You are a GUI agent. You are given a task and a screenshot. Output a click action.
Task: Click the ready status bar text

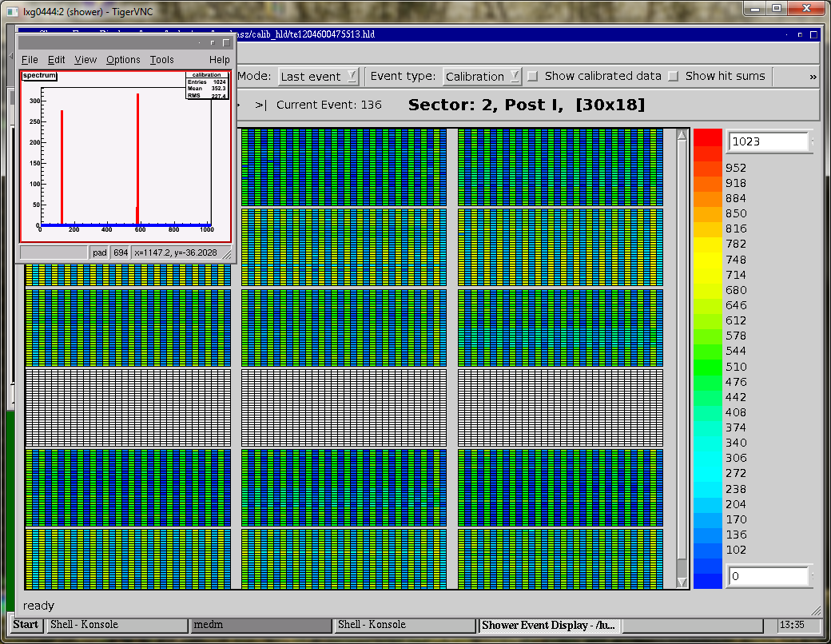pos(38,606)
